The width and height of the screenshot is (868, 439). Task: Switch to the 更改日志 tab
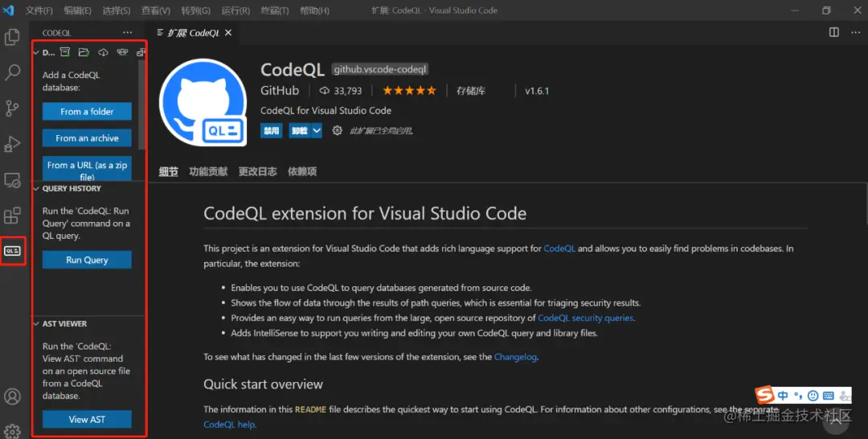point(257,171)
